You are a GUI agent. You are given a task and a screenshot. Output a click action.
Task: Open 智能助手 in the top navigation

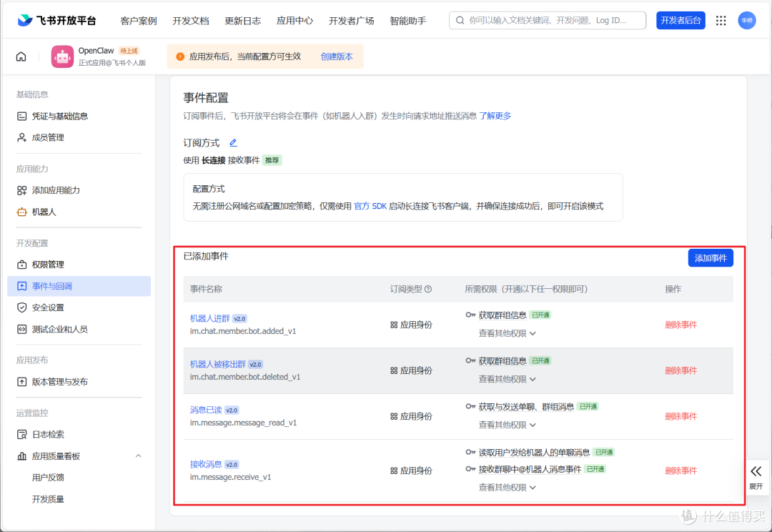407,21
